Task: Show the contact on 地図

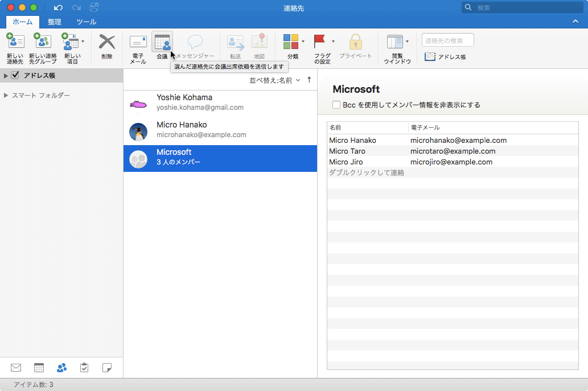Action: click(260, 47)
